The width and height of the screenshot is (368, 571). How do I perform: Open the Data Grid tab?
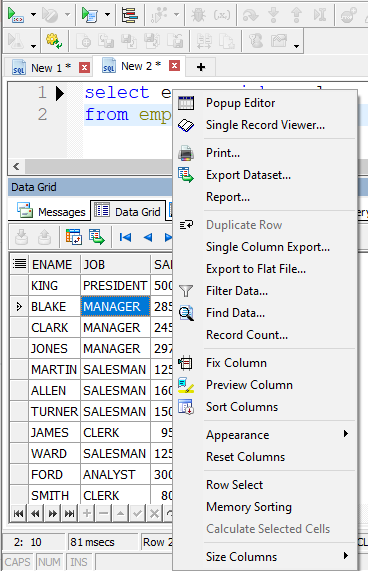[x=127, y=211]
